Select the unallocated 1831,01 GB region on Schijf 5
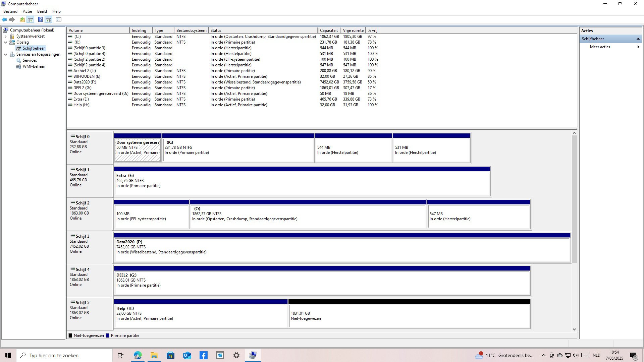This screenshot has width=644, height=362. pos(409,316)
